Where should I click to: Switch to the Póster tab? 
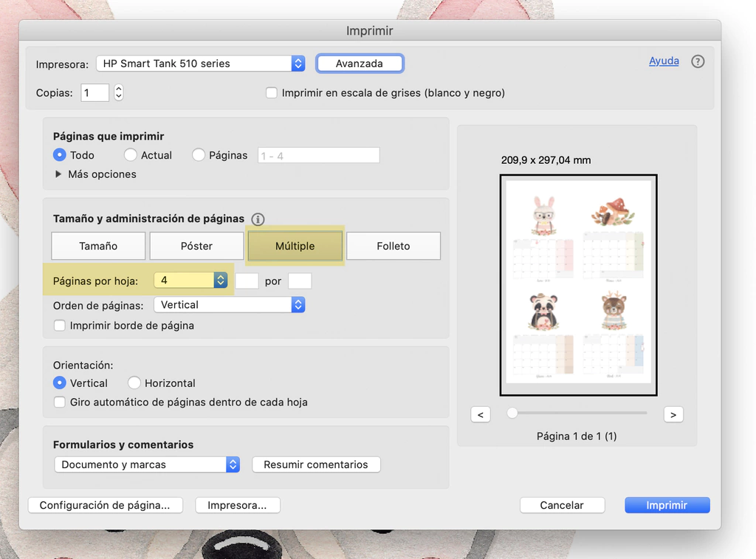[196, 246]
